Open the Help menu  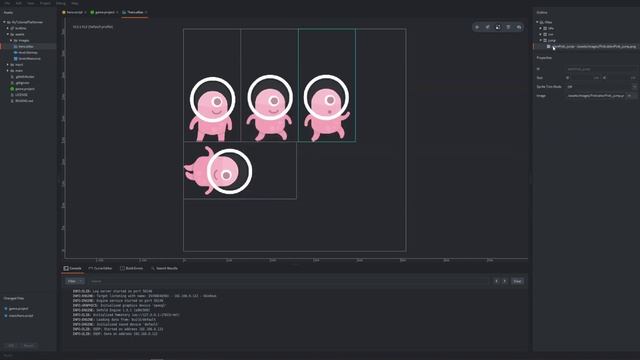point(74,3)
